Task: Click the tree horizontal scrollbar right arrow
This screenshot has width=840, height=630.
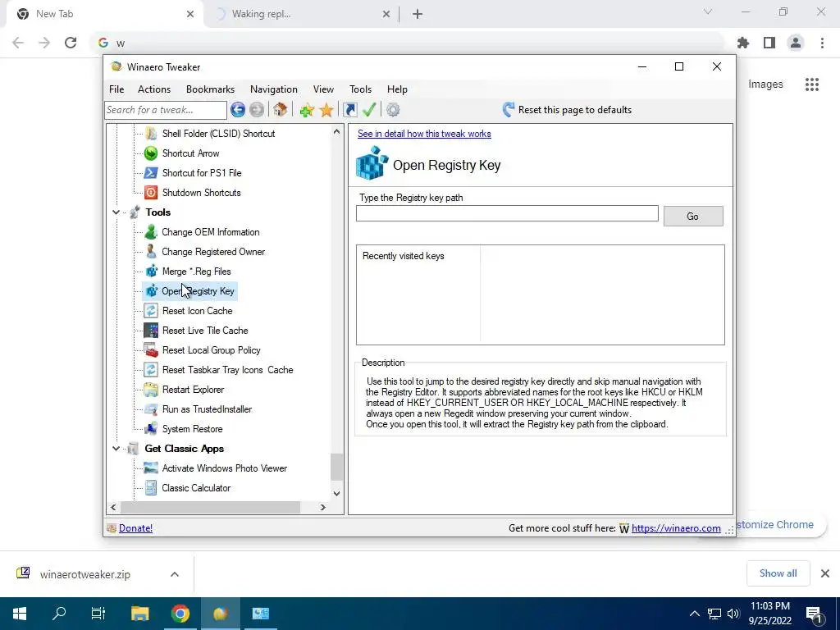Action: click(x=322, y=507)
